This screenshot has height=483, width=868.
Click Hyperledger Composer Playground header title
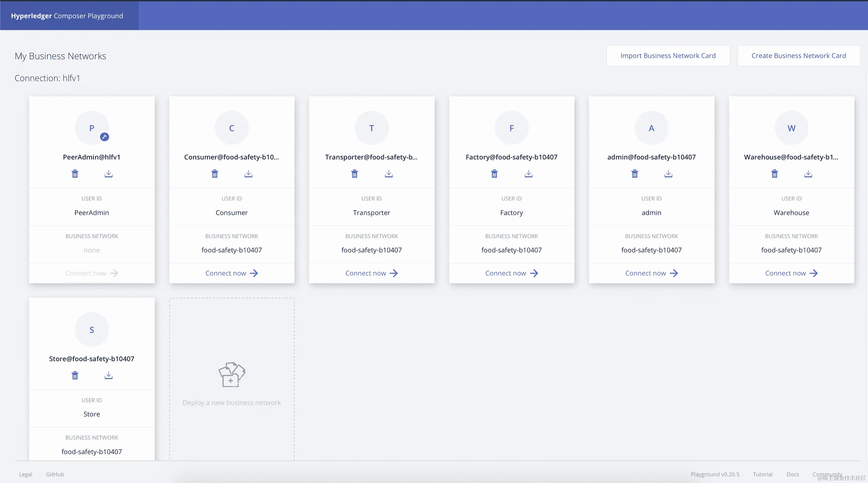(x=67, y=16)
